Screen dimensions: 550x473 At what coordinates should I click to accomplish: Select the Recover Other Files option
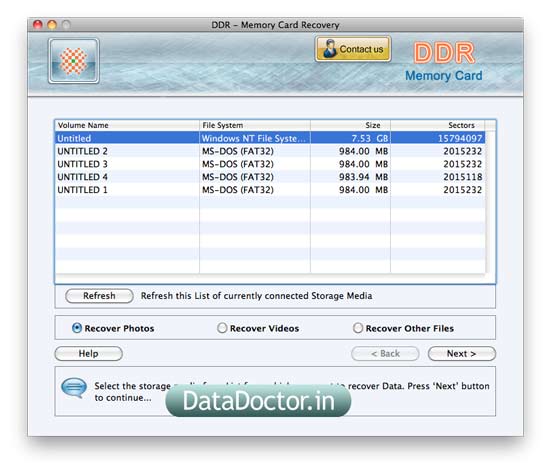tap(358, 328)
